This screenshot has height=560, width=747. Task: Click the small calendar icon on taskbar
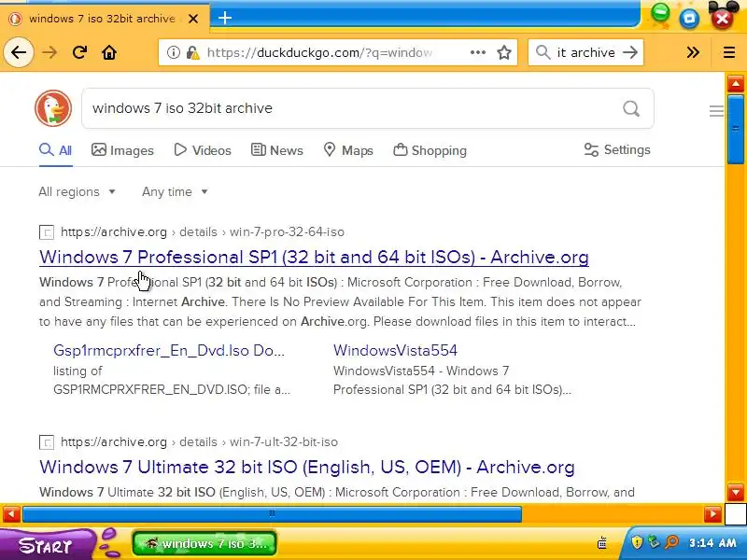point(602,542)
